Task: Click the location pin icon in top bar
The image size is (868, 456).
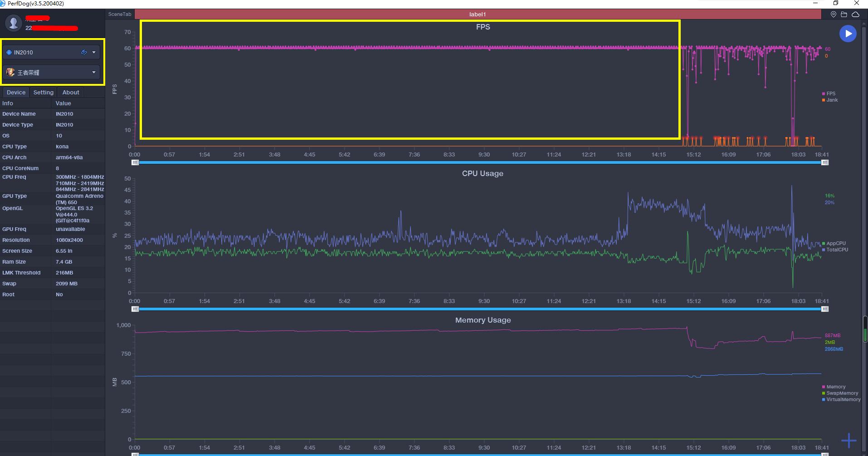Action: [834, 15]
